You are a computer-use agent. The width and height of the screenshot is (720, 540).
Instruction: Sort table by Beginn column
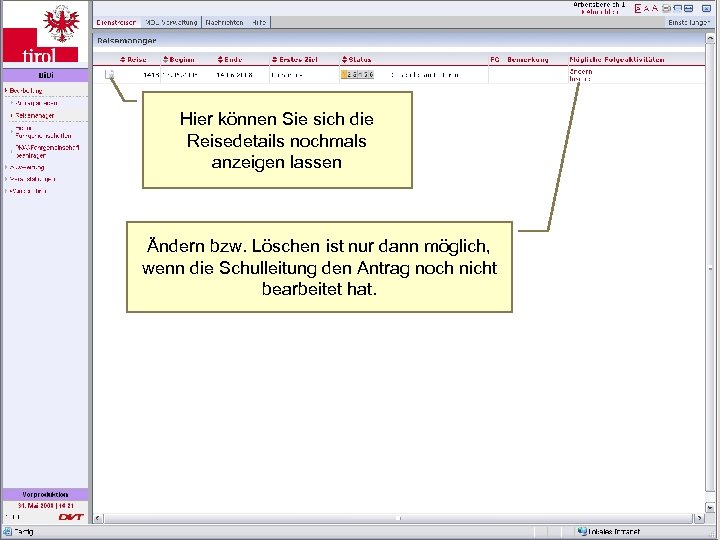coord(179,60)
